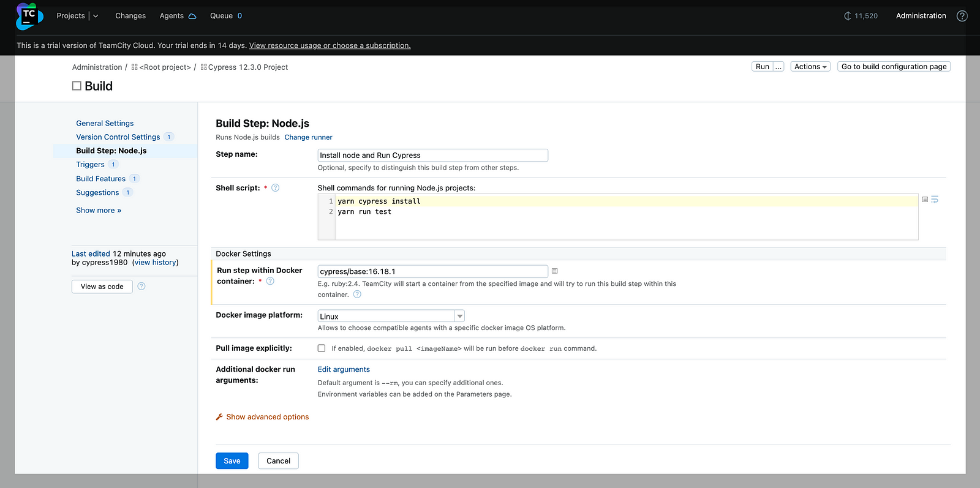Click the wrench icon for advanced options
Image resolution: width=980 pixels, height=488 pixels.
(x=219, y=417)
